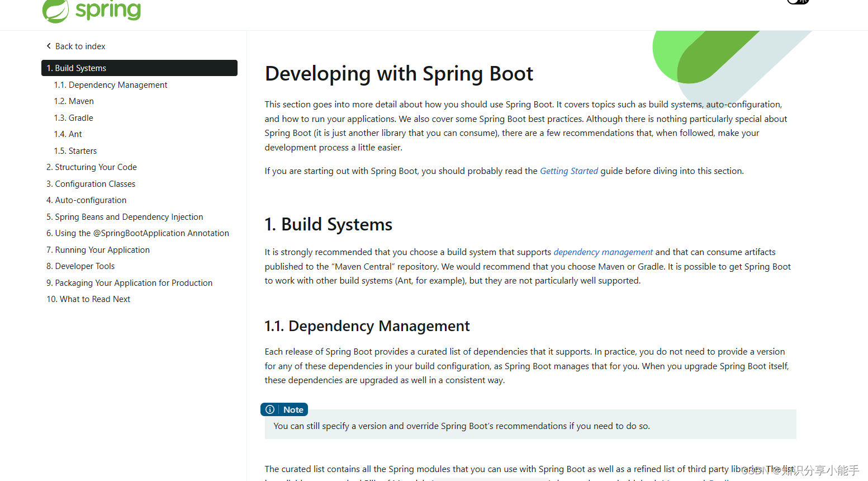Open Spring Beans and Dependency Injection section
This screenshot has width=868, height=481.
[125, 217]
